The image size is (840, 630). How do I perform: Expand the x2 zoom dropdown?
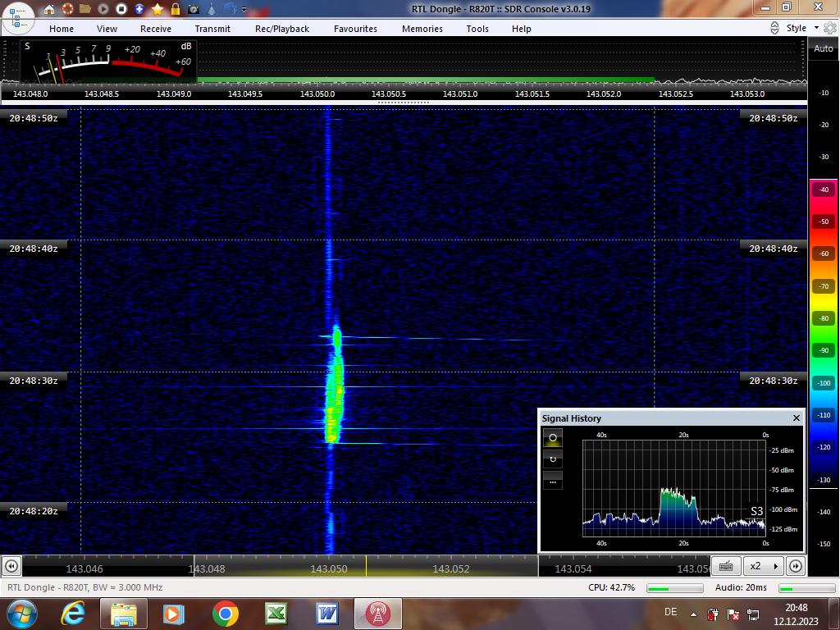[764, 566]
